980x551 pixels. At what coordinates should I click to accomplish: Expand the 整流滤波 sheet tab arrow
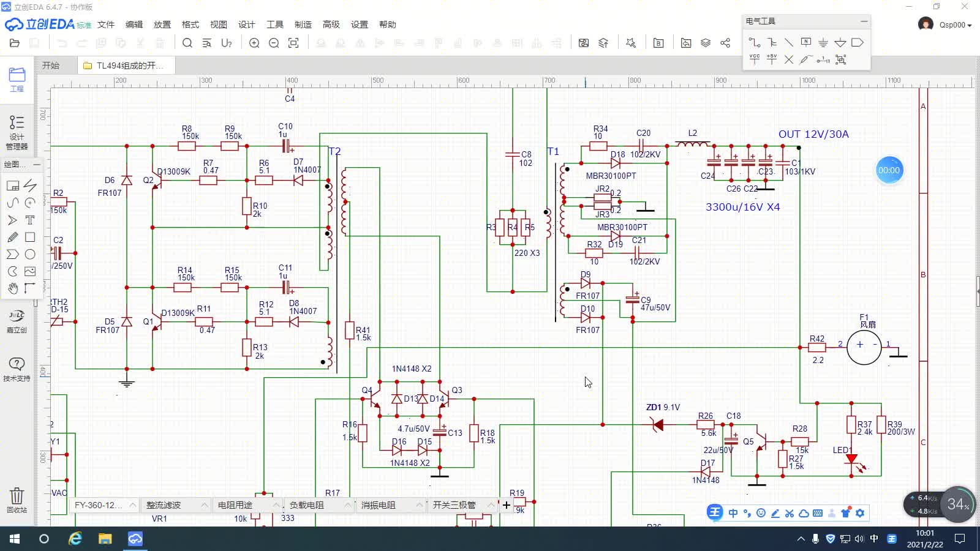204,505
